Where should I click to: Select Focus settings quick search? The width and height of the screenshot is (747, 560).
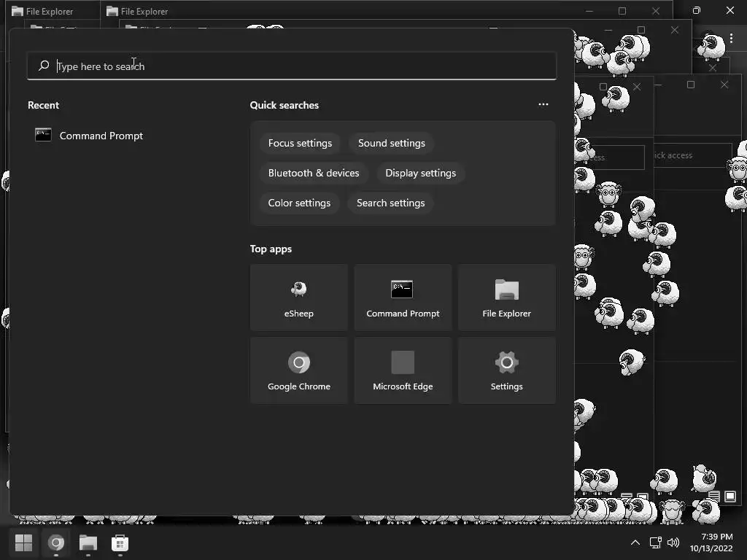click(300, 144)
